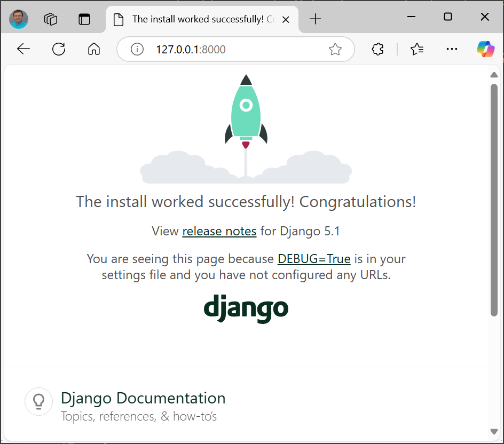Click the browser Back arrow button

coord(23,50)
